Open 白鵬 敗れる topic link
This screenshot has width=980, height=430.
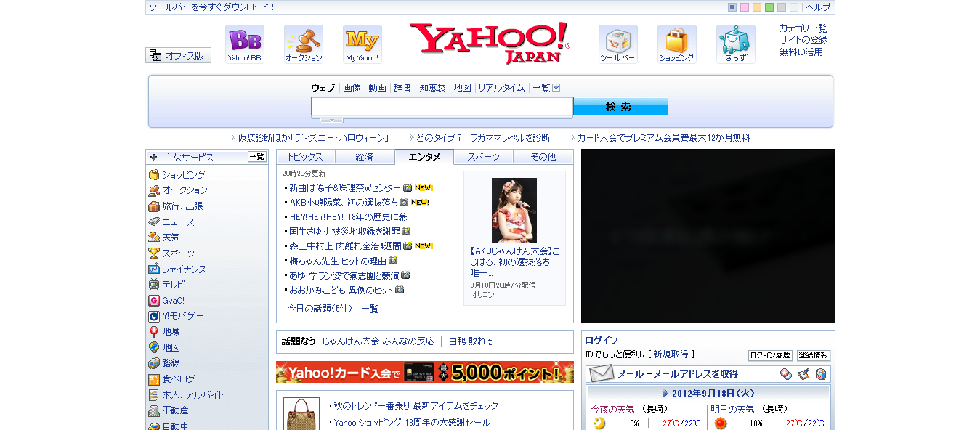(471, 341)
